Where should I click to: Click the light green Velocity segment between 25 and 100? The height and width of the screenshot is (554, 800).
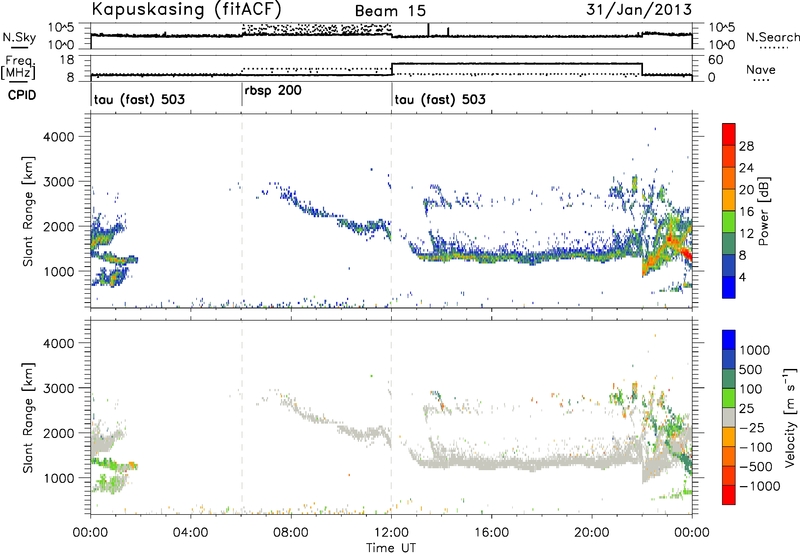point(729,398)
